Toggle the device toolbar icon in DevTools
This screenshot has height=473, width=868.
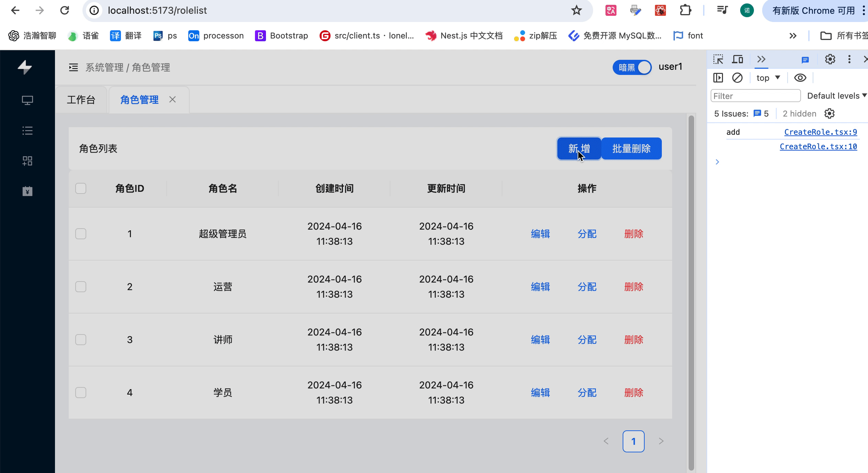737,59
